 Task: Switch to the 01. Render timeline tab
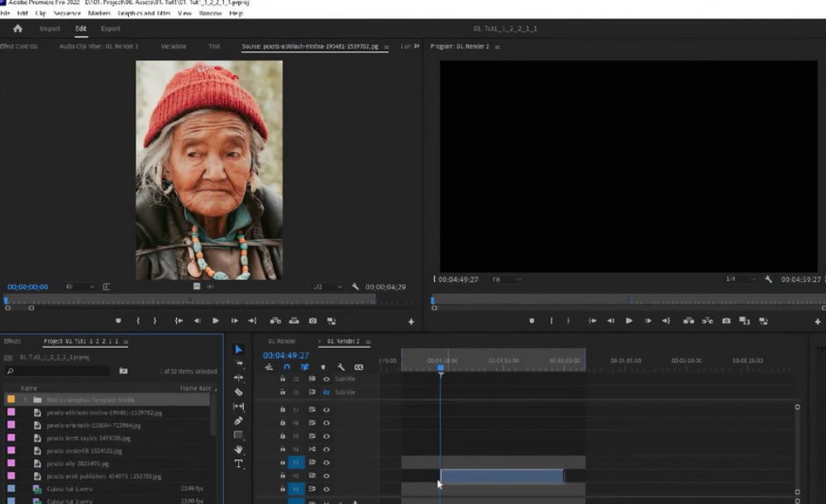click(x=281, y=339)
